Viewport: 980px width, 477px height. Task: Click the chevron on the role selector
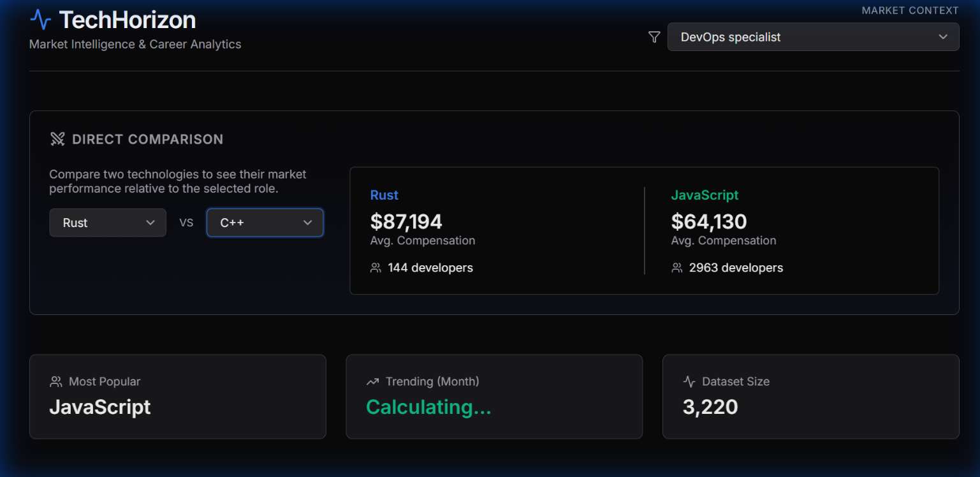(943, 37)
